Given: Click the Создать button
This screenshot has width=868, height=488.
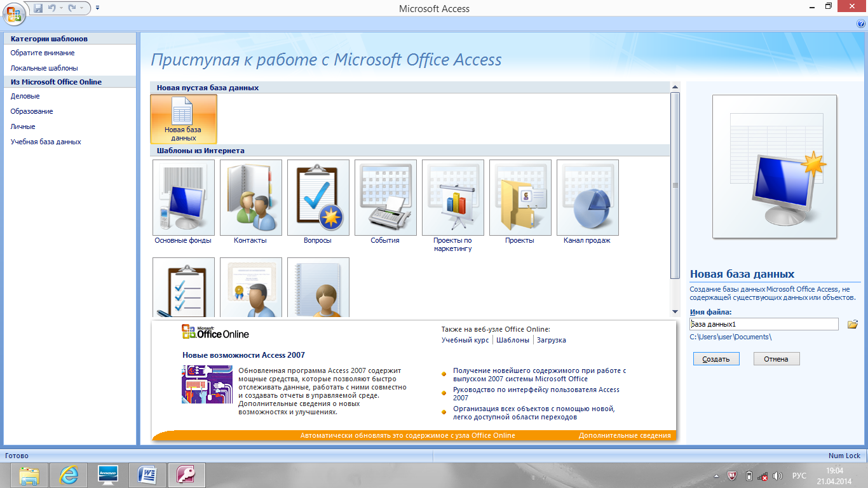Looking at the screenshot, I should coord(716,359).
